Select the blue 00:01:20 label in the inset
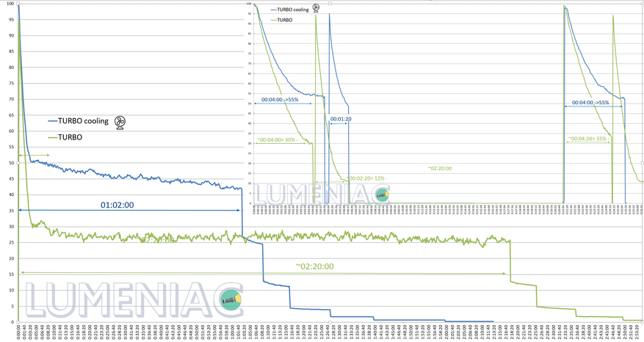 point(341,119)
